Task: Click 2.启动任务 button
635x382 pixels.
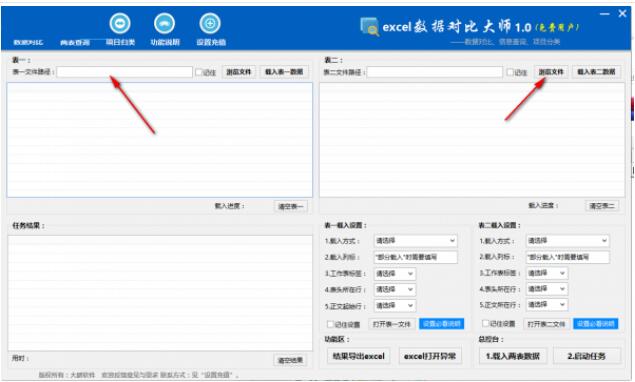Action: point(587,356)
